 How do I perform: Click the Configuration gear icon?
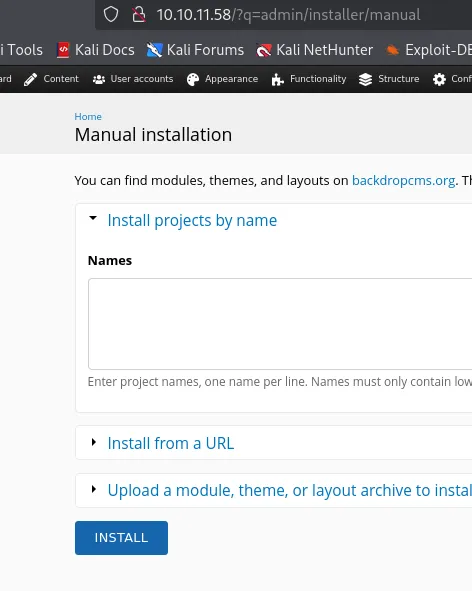[439, 79]
